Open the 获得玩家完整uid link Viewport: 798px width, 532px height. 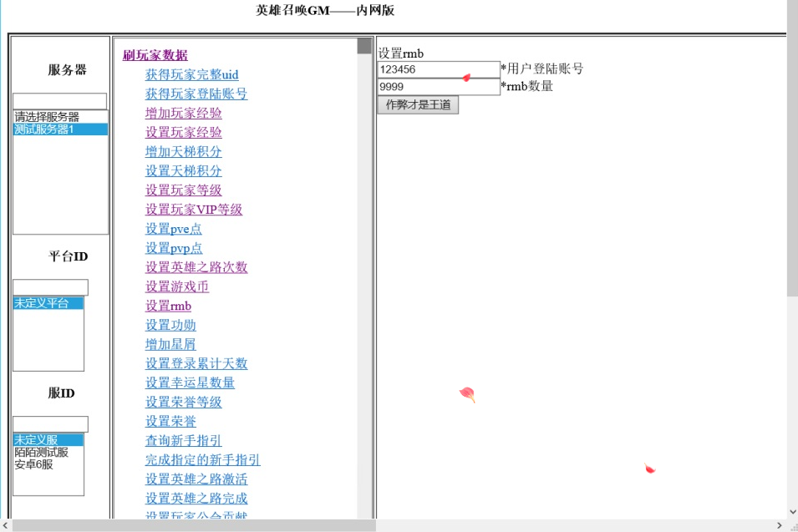191,74
